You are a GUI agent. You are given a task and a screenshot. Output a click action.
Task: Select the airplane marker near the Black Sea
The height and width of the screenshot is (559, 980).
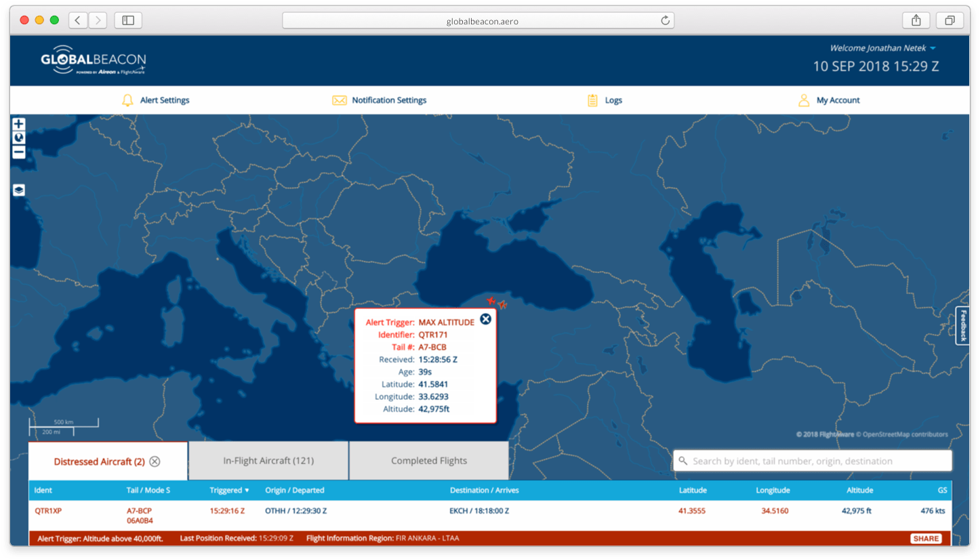point(502,304)
